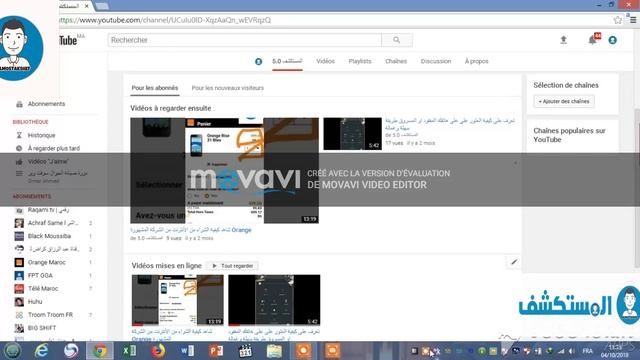The image size is (640, 360).
Task: Click the FRA language indicator in the tray
Action: [x=587, y=351]
